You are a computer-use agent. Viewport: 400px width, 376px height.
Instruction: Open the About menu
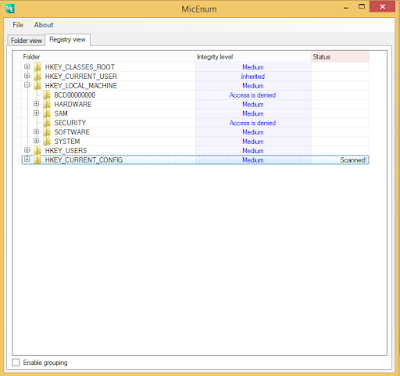[44, 25]
